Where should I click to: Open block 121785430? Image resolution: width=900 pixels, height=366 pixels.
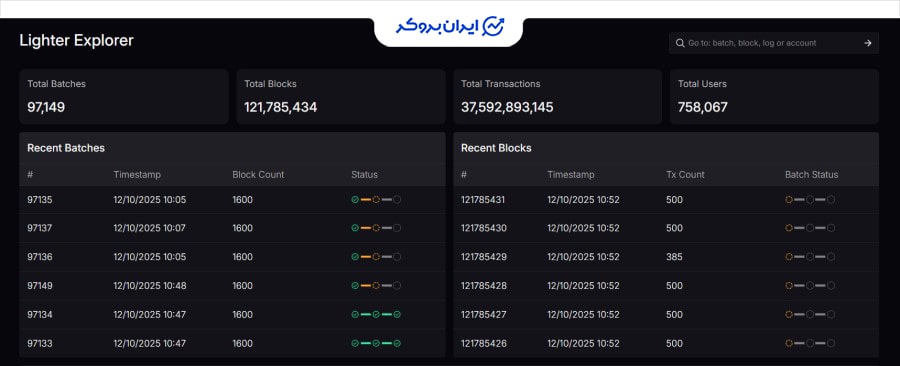(x=484, y=228)
